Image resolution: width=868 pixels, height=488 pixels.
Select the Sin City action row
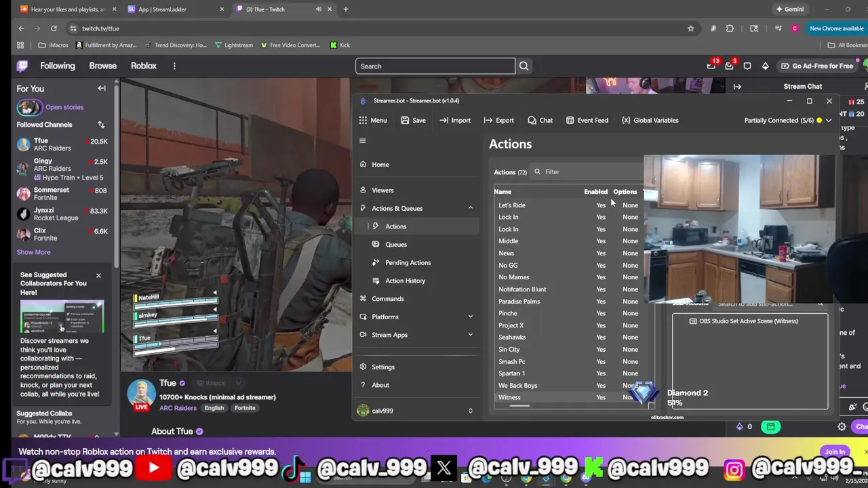click(568, 350)
